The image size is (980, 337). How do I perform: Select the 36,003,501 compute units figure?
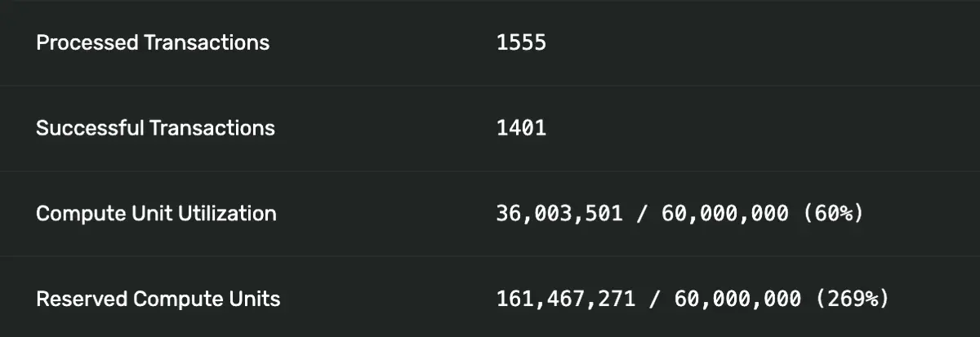559,214
